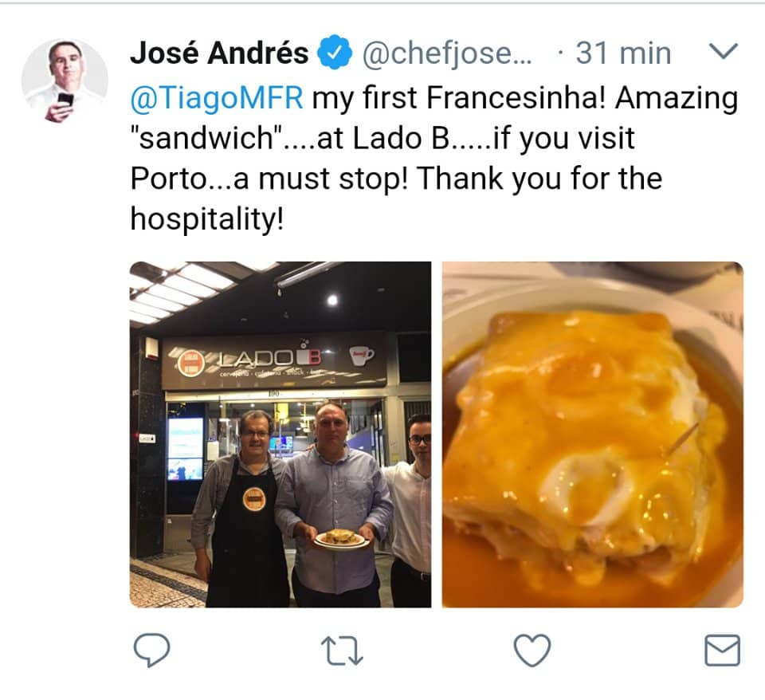The height and width of the screenshot is (700, 765).
Task: Click the tweet text about Francesinha
Action: pyautogui.click(x=433, y=158)
